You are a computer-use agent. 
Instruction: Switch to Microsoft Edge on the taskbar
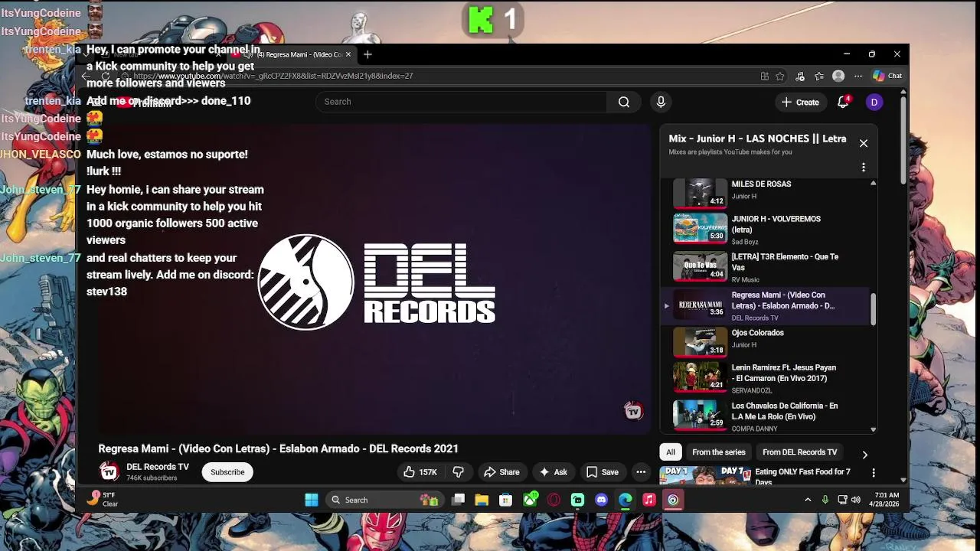626,500
